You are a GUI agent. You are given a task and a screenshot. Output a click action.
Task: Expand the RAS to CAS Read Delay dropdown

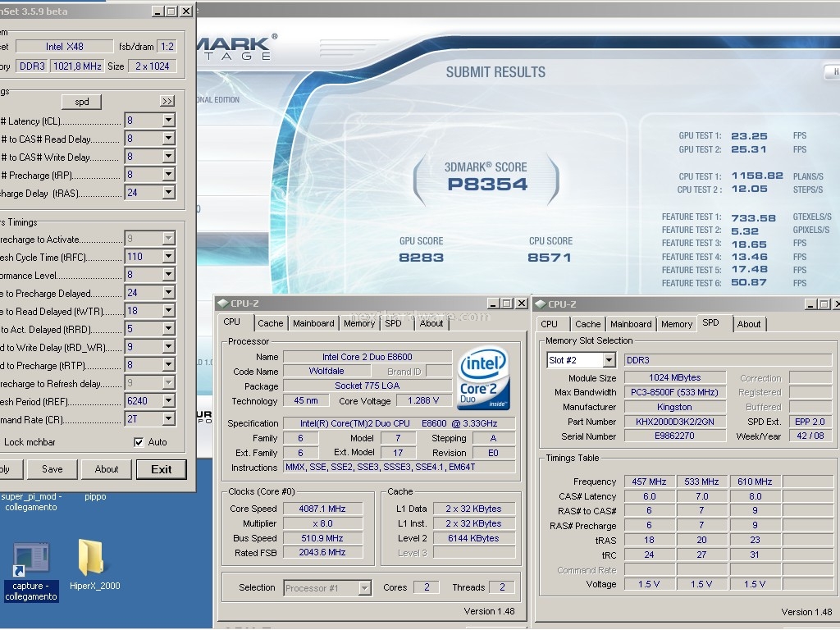(169, 139)
